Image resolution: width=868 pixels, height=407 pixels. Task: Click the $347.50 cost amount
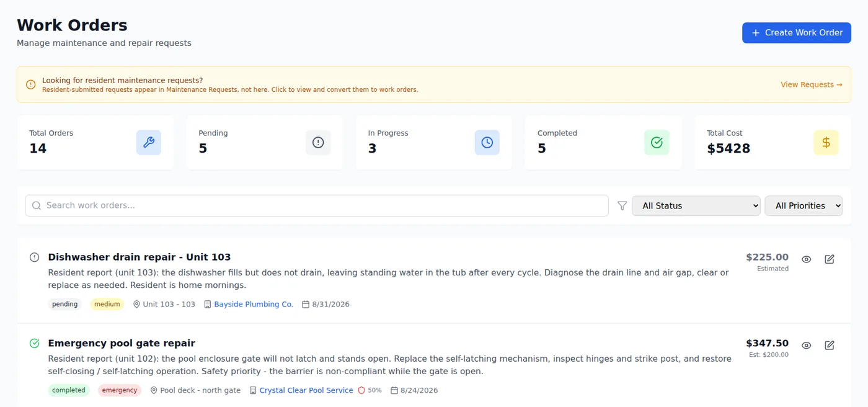(767, 343)
